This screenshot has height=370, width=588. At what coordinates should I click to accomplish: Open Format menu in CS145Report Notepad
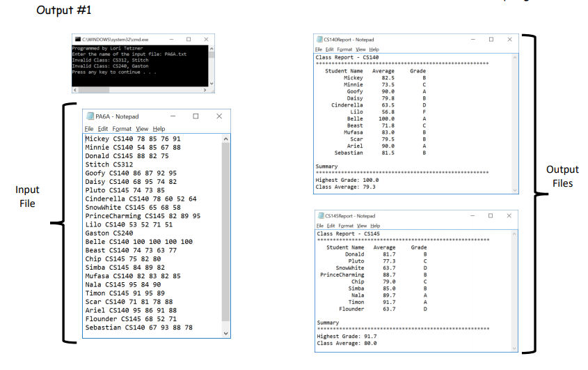tap(346, 226)
